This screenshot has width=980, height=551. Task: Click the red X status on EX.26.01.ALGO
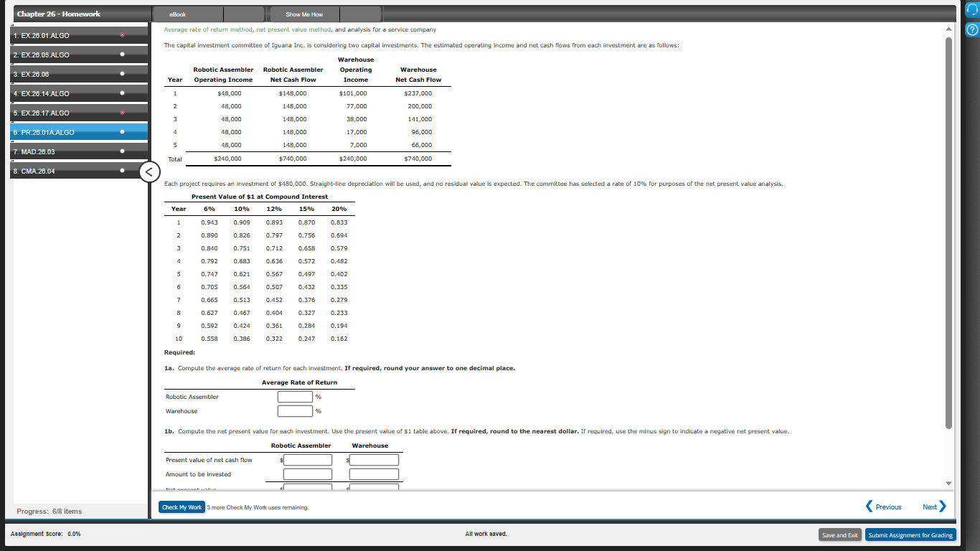click(x=123, y=34)
